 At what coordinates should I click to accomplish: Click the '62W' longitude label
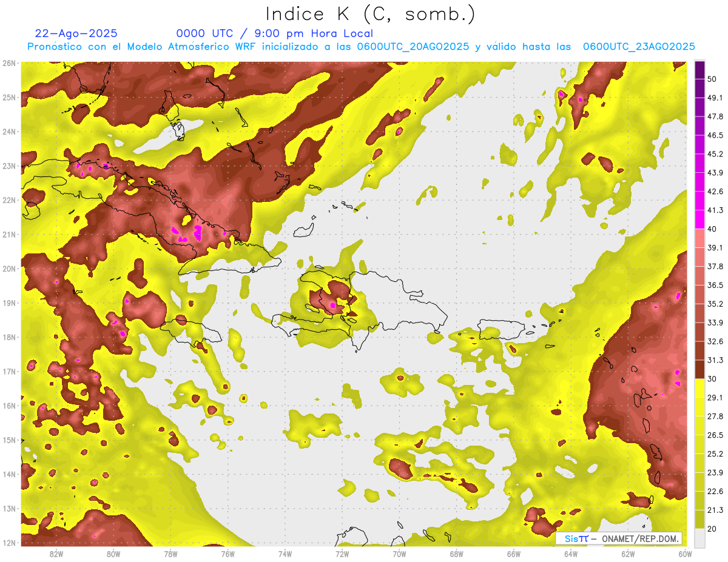(x=628, y=554)
